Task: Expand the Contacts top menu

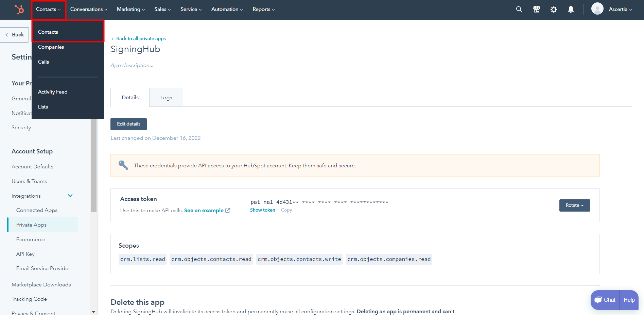Action: coord(49,10)
